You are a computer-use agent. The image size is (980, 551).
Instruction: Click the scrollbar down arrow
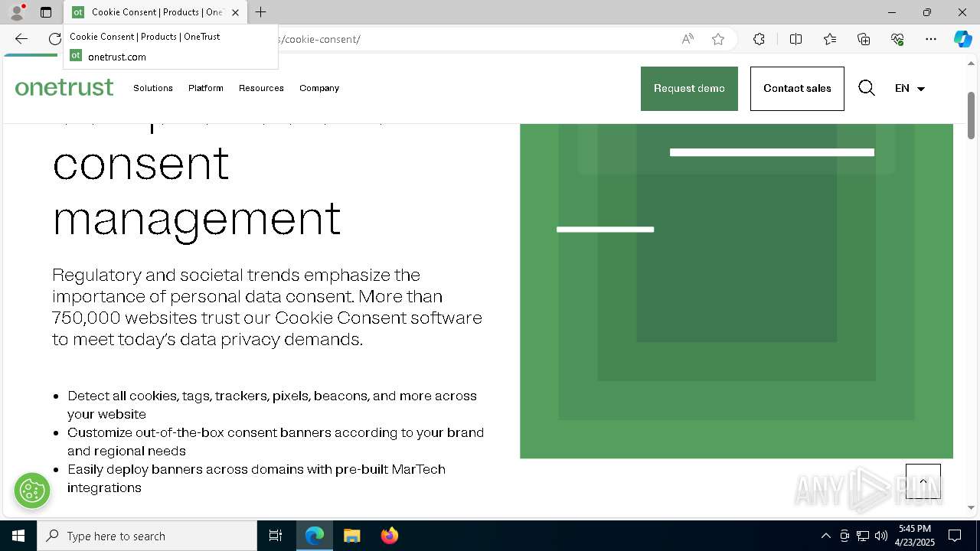point(971,507)
